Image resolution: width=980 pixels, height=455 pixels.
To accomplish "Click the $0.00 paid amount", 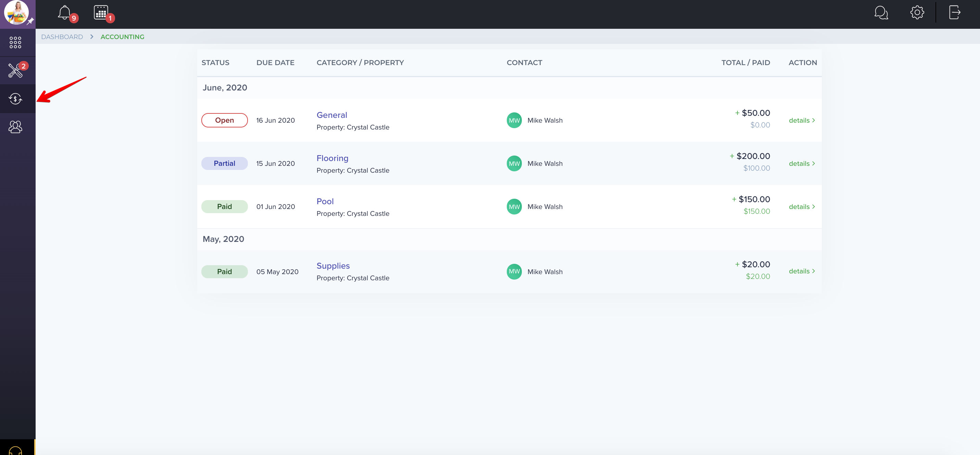I will 760,125.
